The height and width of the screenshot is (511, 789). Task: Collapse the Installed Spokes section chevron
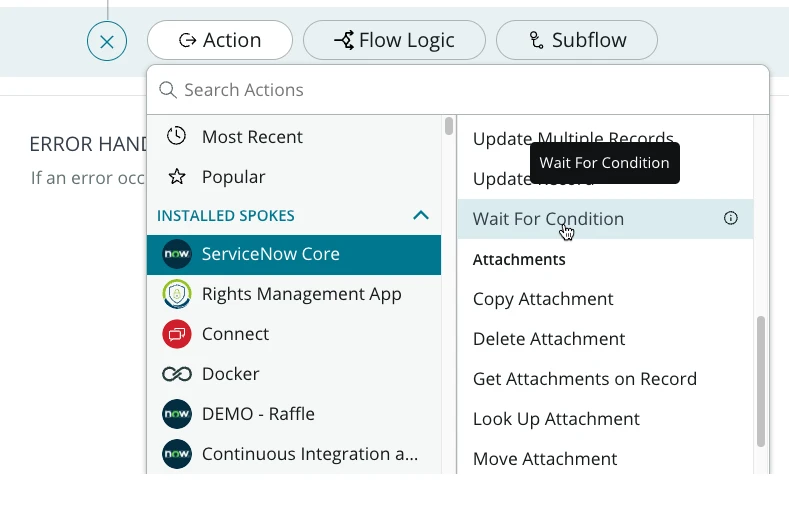point(421,215)
